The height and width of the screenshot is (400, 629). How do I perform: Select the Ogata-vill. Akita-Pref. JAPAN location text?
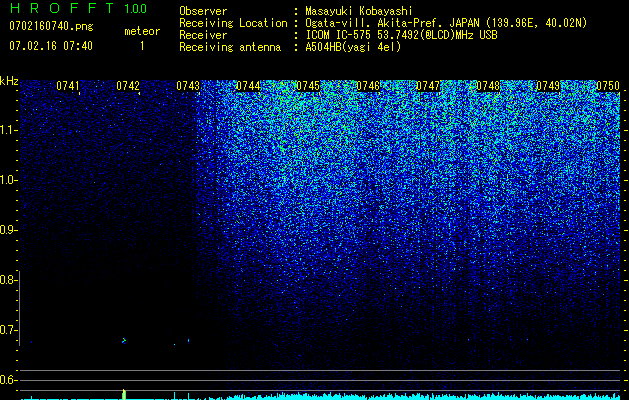(x=446, y=23)
